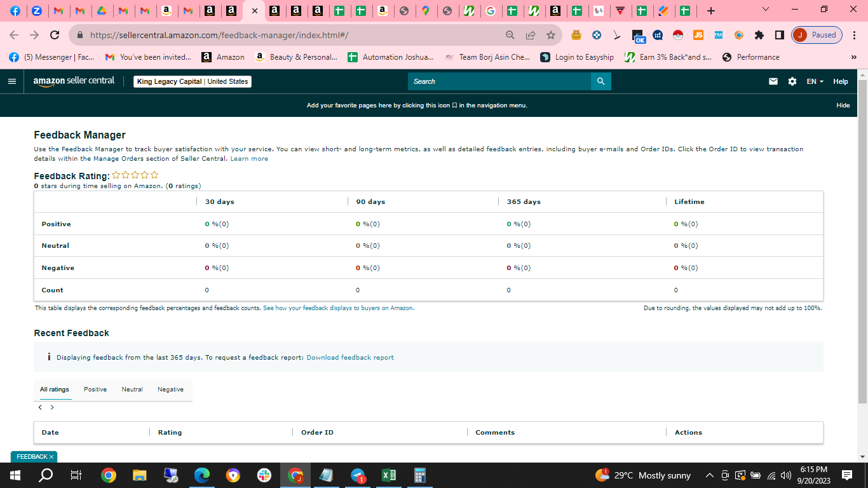Screen dimensions: 868x488
Task: Click the Amazon Seller Central logo
Action: tap(74, 81)
